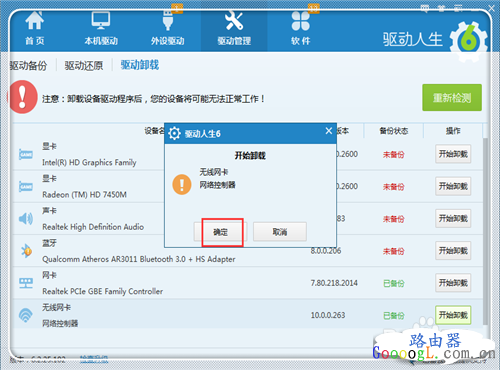Click the wireless 无线网卡 Wi-Fi icon

point(26,315)
